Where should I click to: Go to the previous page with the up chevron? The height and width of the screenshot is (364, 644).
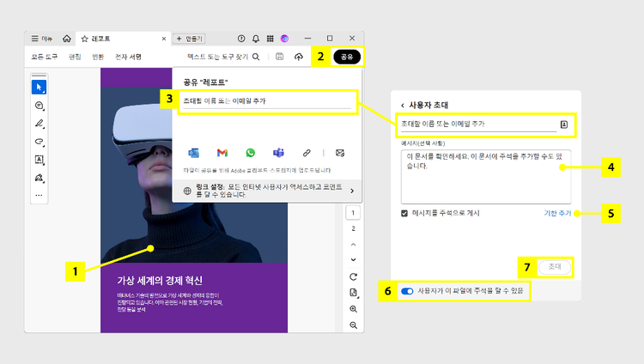(x=353, y=245)
